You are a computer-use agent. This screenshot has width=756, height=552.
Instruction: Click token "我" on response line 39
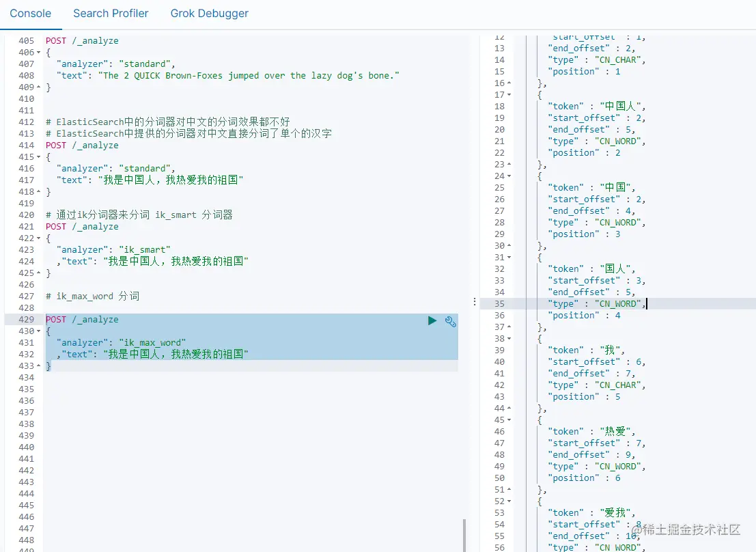coord(612,350)
